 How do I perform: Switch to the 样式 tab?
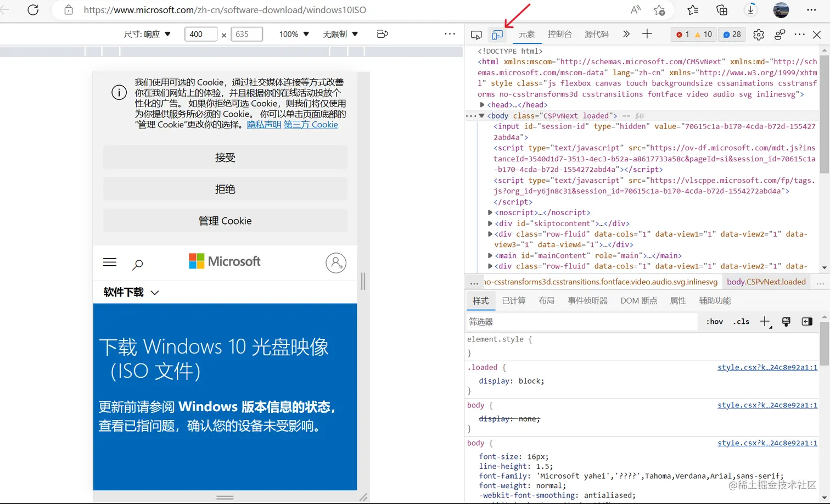[x=480, y=301]
